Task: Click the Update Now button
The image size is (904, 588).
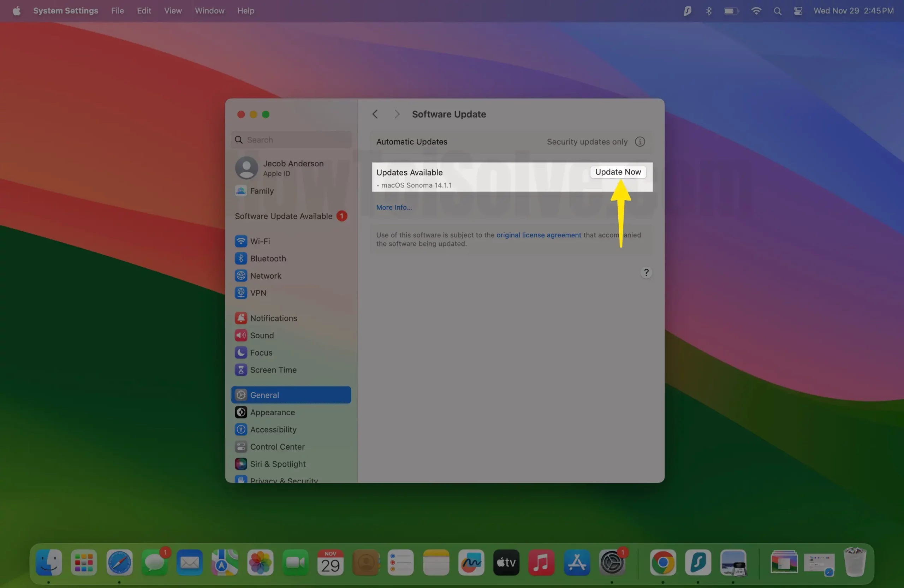Action: tap(618, 172)
